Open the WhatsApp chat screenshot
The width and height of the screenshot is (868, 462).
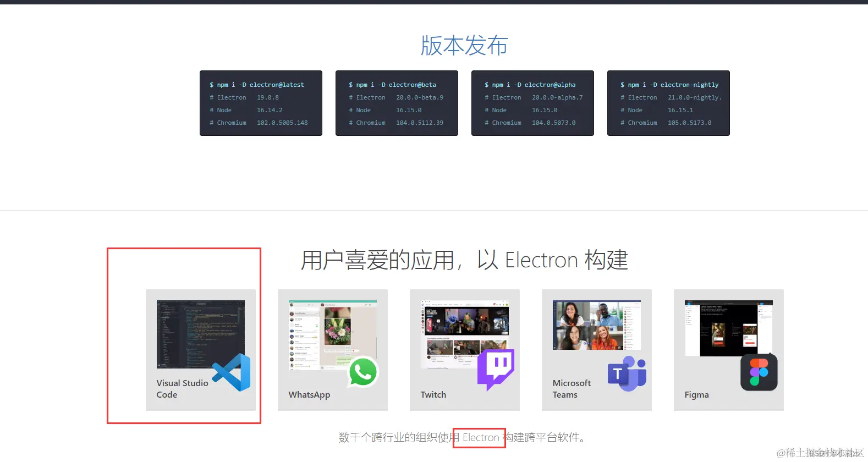333,334
